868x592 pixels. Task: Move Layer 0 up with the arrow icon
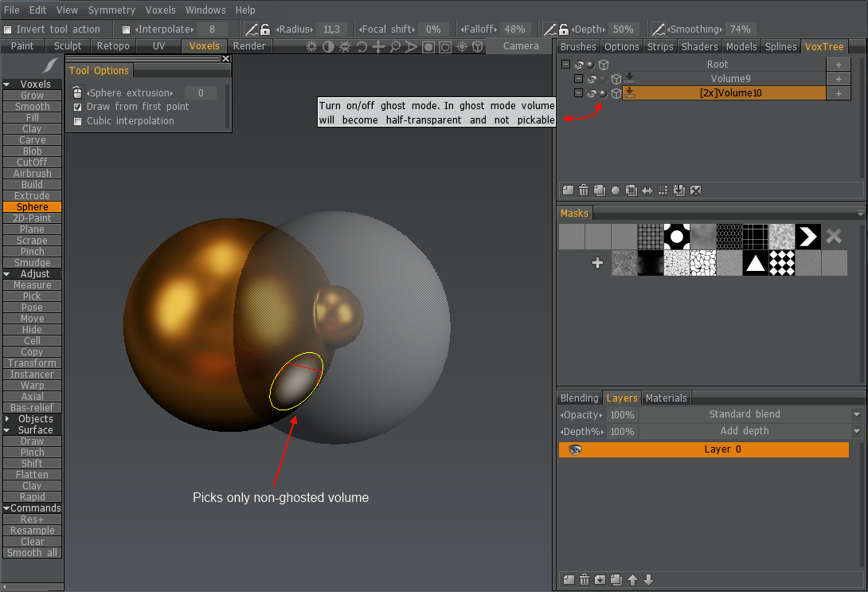(x=632, y=580)
